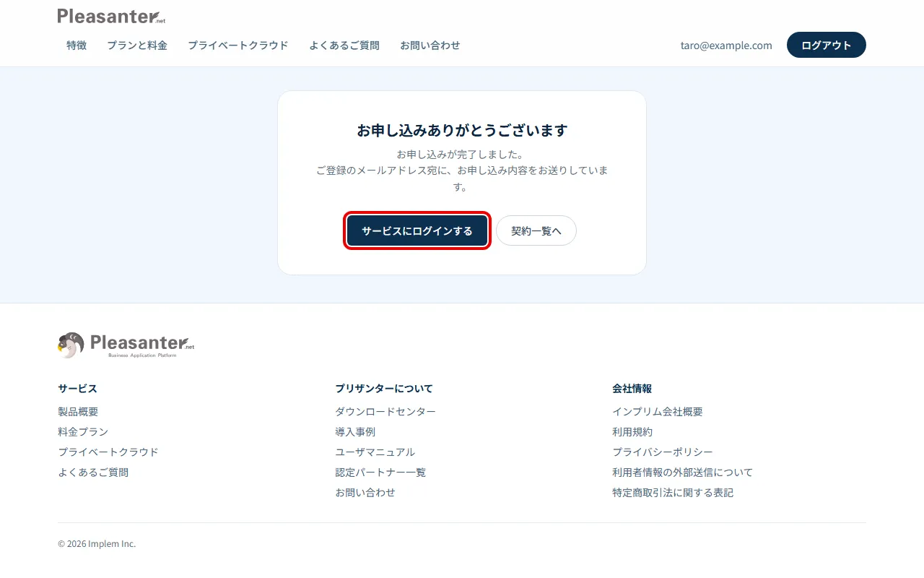Open the 導入事例 footer link
The width and height of the screenshot is (924, 578).
coord(355,432)
